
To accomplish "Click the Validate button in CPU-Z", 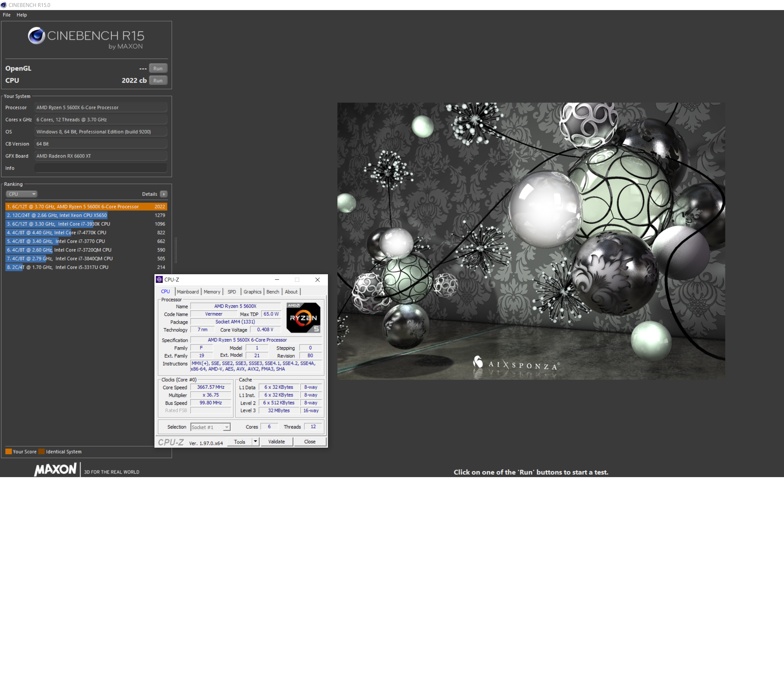I will (x=277, y=442).
